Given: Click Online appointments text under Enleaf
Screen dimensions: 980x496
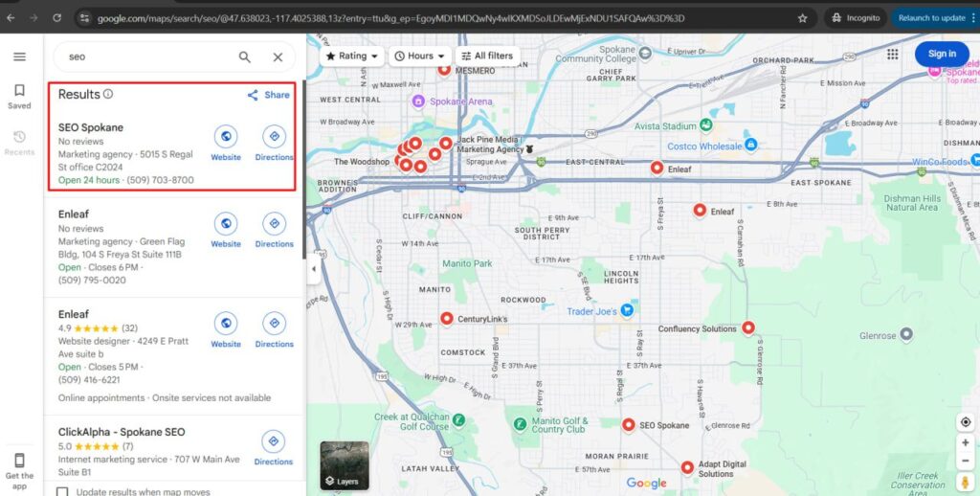Looking at the screenshot, I should click(x=101, y=397).
